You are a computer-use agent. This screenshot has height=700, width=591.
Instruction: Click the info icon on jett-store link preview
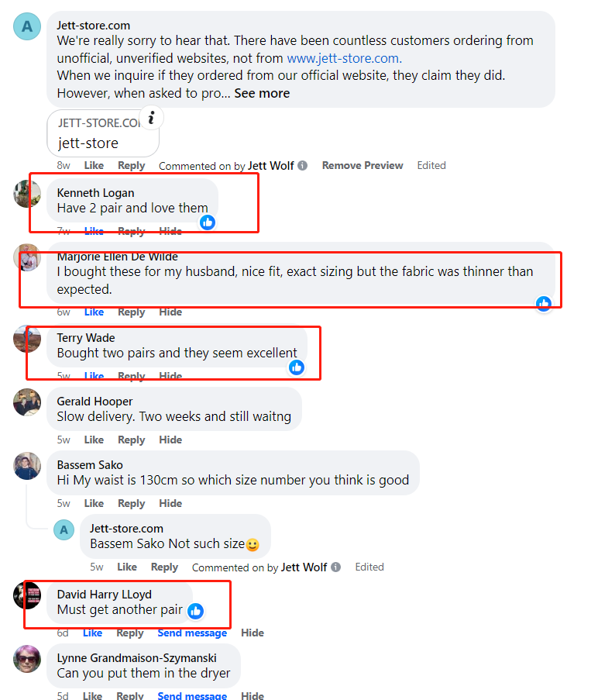tap(151, 118)
